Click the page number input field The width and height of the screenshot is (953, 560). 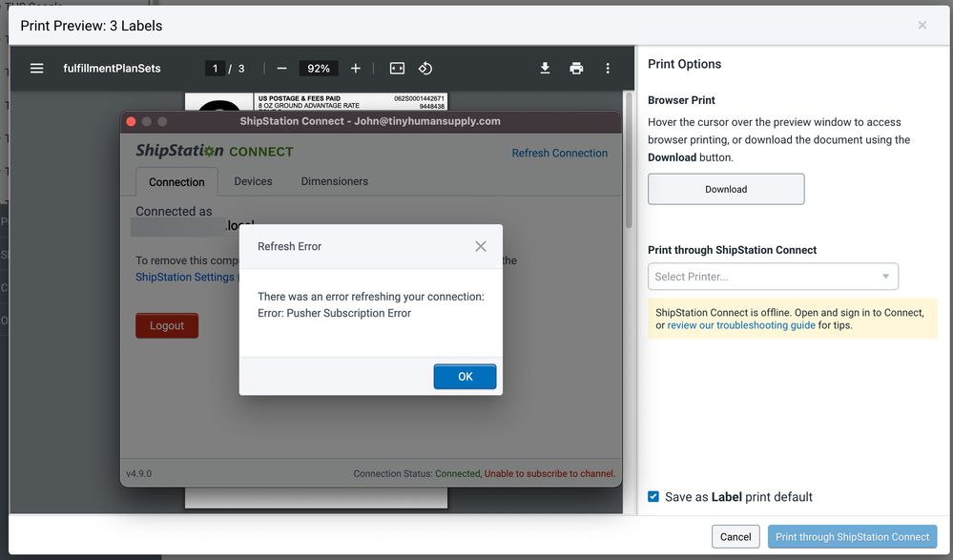(216, 69)
